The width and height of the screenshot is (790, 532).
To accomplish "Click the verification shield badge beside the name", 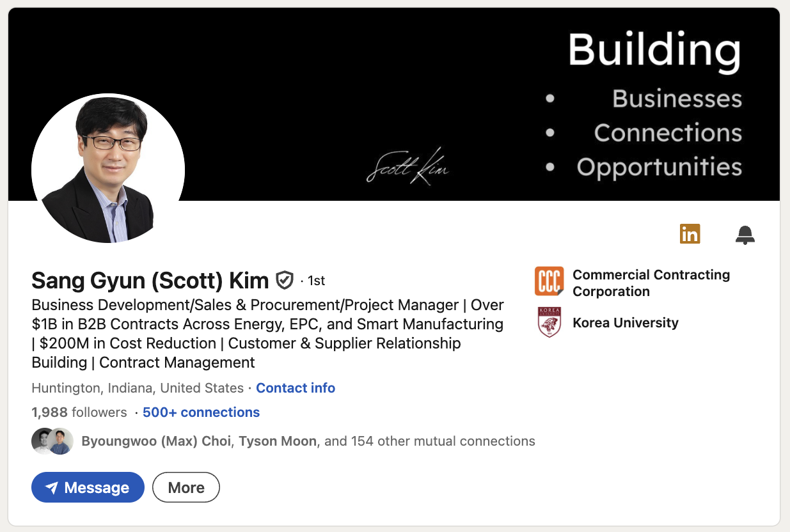I will click(x=285, y=280).
